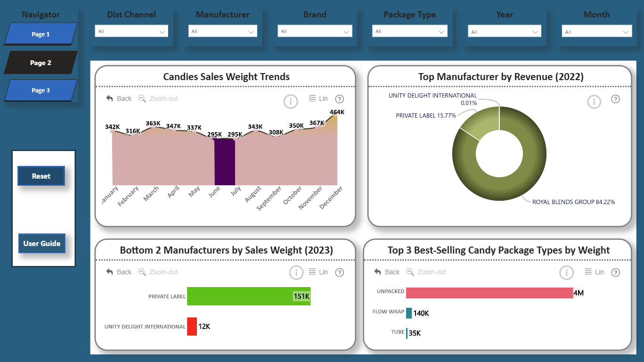The height and width of the screenshot is (362, 644).
Task: Select the highlighted June bar in trends chart
Action: (x=224, y=162)
